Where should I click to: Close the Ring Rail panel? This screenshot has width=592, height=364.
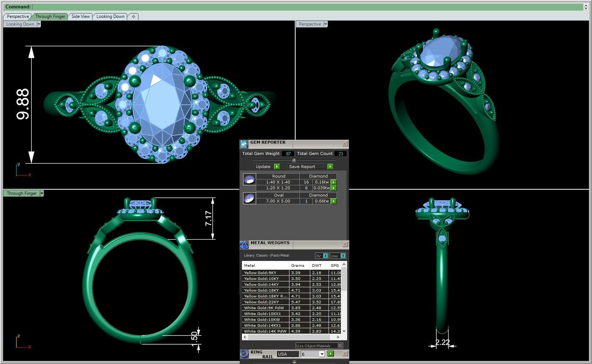click(x=345, y=354)
